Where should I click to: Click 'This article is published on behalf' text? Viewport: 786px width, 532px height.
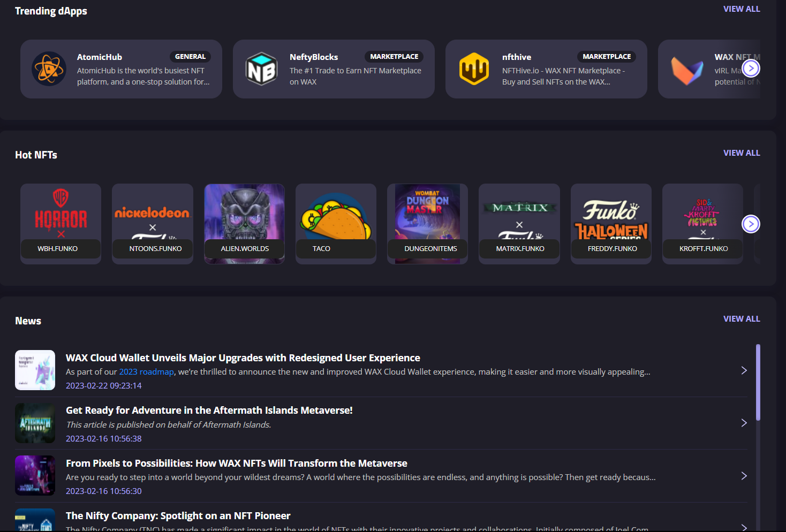click(169, 425)
